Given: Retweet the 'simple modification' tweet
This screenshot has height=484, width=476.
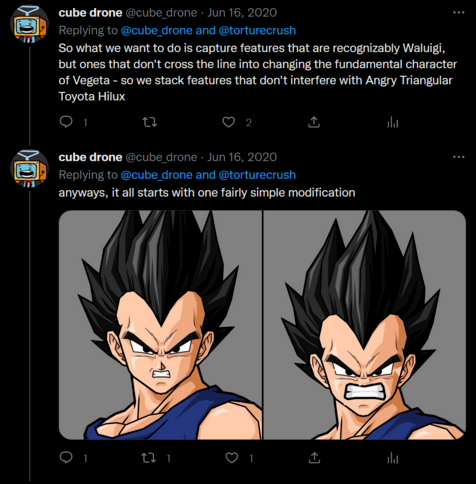Looking at the screenshot, I should click(149, 458).
